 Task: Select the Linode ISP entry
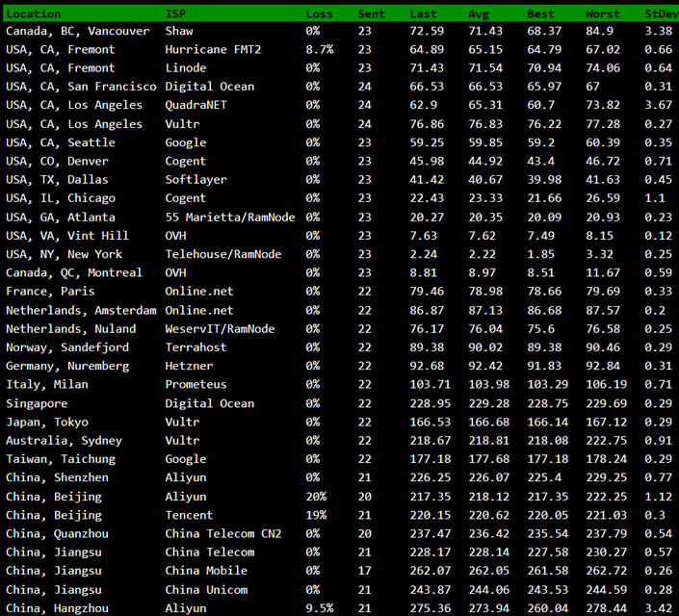coord(185,68)
